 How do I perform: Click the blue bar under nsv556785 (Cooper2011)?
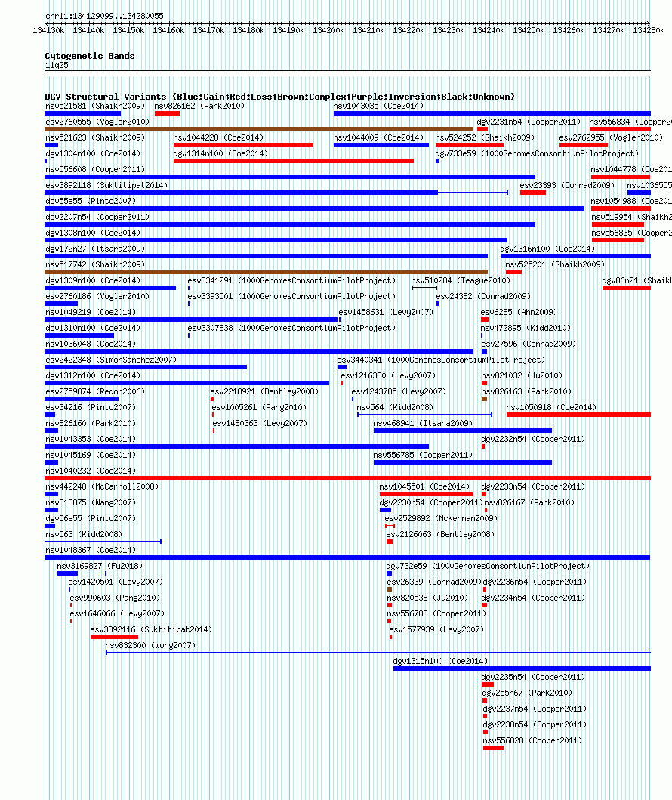click(x=462, y=462)
